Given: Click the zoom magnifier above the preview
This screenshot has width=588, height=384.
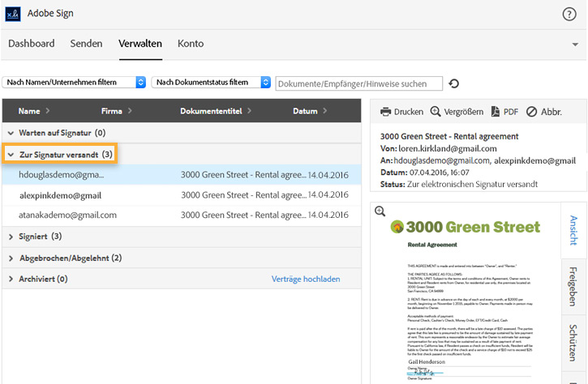Looking at the screenshot, I should pos(380,211).
